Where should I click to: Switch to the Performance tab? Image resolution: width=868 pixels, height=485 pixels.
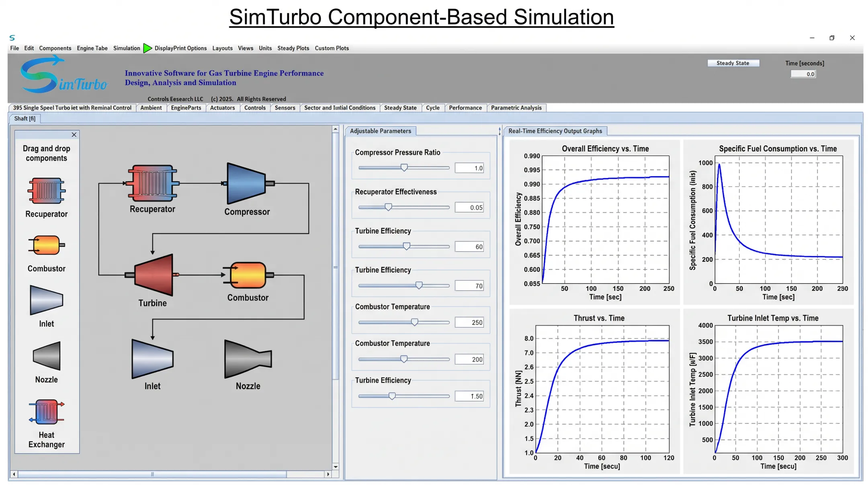(465, 108)
